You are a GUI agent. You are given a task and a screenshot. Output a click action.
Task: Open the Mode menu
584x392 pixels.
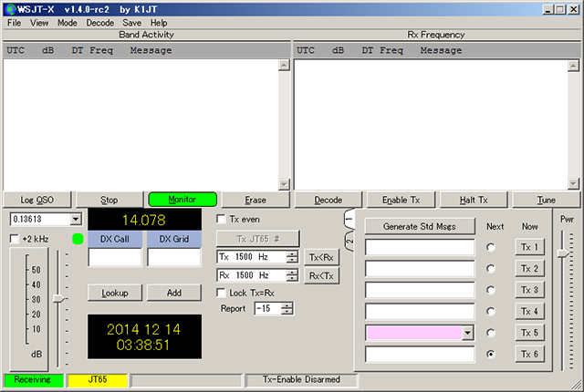[67, 23]
